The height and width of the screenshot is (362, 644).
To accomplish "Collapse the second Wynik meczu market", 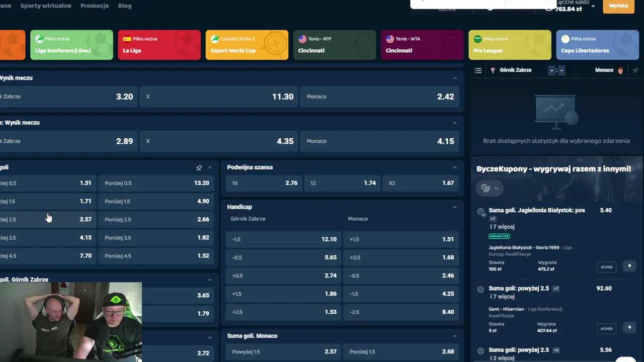I will click(455, 123).
